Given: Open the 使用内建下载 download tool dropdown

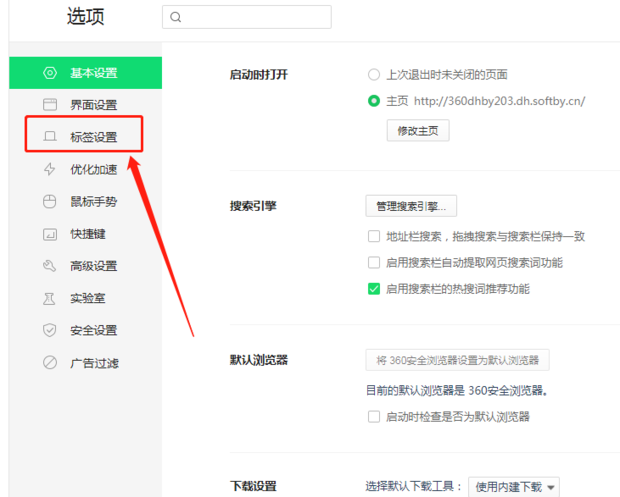Looking at the screenshot, I should (x=514, y=487).
